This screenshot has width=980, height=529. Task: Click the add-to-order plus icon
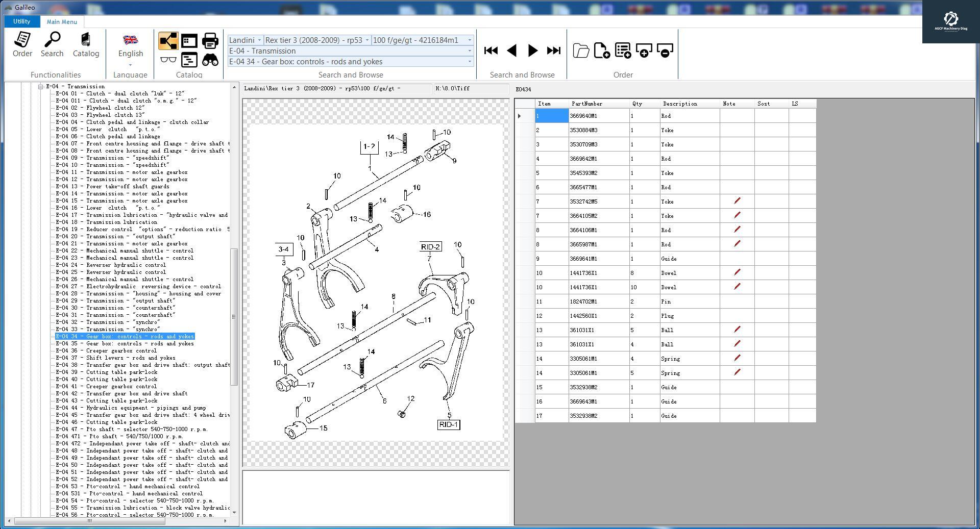(x=644, y=51)
